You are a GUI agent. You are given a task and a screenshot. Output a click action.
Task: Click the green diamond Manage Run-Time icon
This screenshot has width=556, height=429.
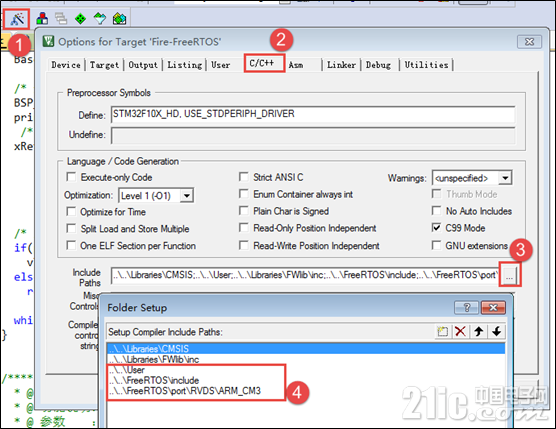(80, 18)
